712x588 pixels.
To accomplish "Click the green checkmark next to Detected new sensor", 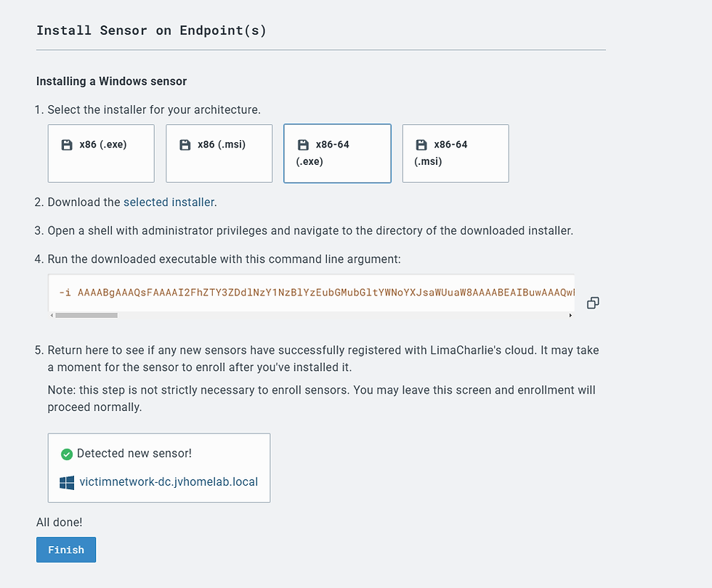I will click(x=67, y=454).
